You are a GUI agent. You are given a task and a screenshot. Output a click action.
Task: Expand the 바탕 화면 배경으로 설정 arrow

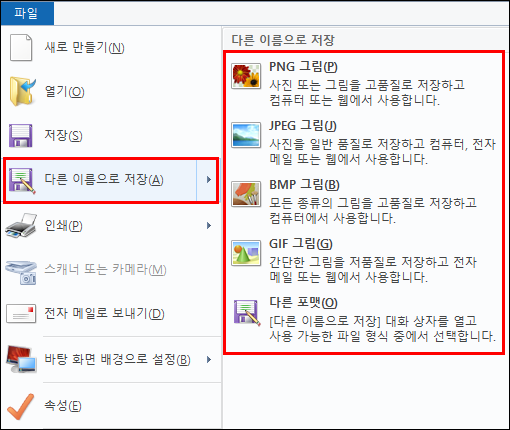coord(209,359)
